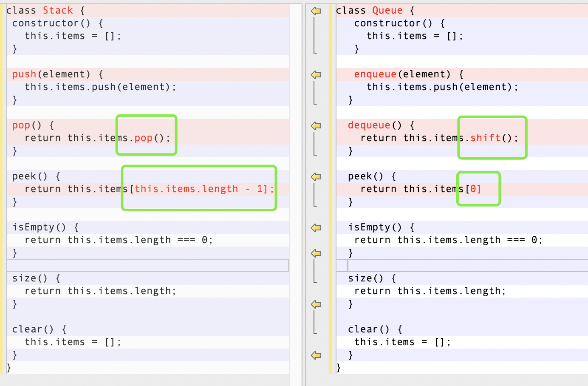Click 'this.items.push(element);' in the right pane
This screenshot has height=386, width=588.
click(443, 87)
